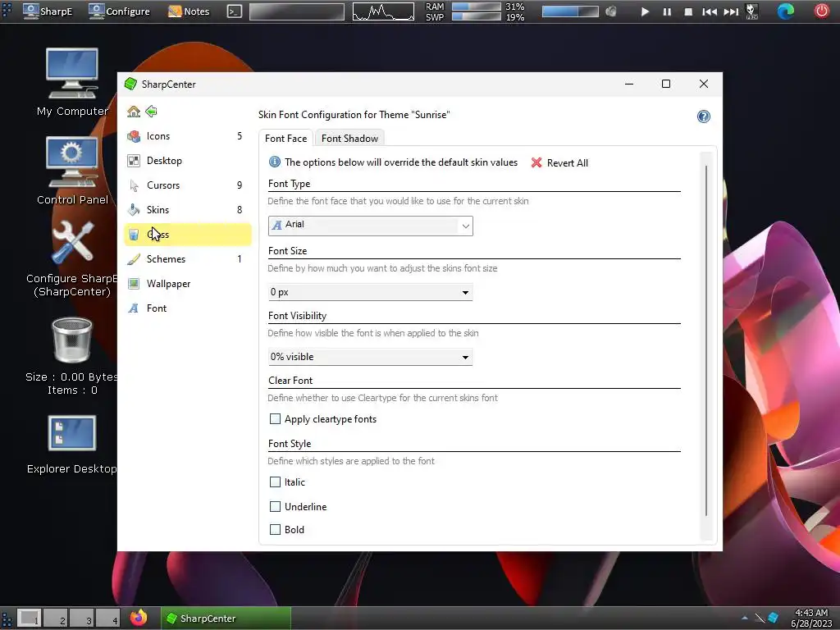840x630 pixels.
Task: Click the media player selector icon
Action: click(x=752, y=11)
